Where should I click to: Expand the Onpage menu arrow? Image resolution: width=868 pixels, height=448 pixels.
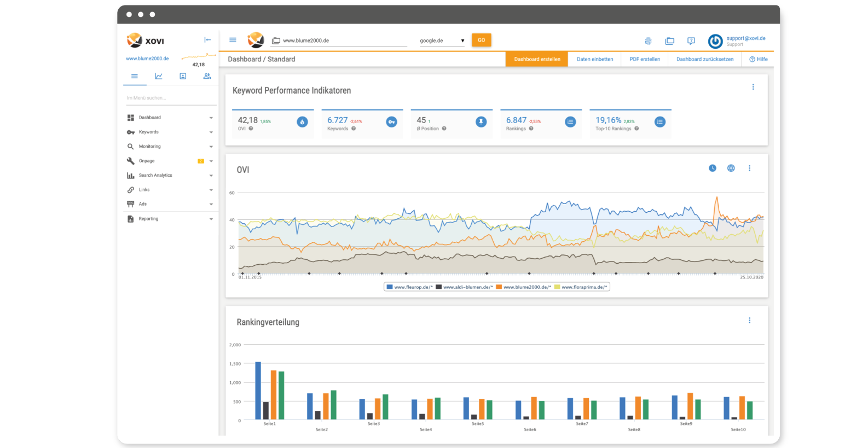[x=211, y=161]
